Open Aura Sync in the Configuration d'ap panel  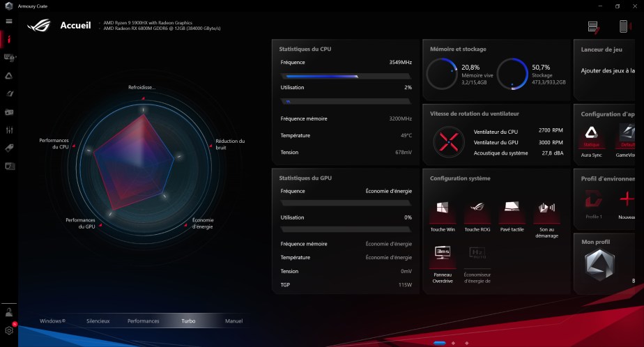coord(592,141)
